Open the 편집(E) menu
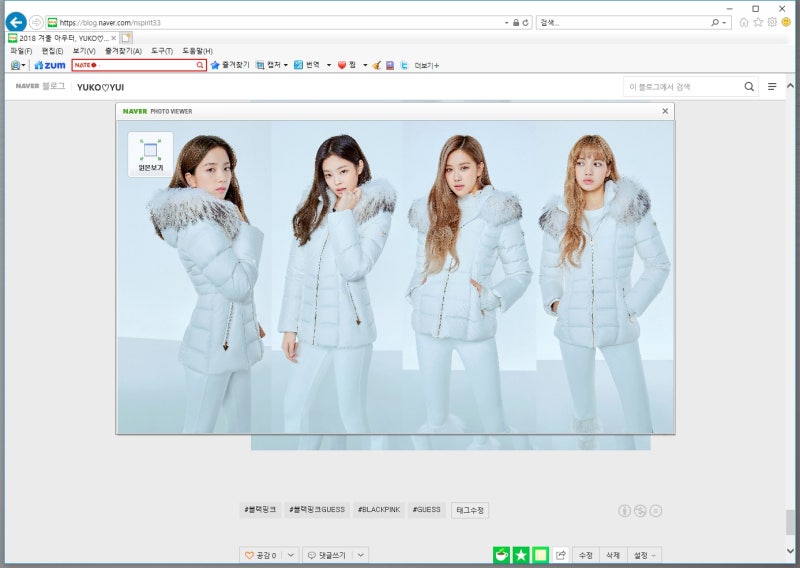The width and height of the screenshot is (800, 568). (x=53, y=51)
